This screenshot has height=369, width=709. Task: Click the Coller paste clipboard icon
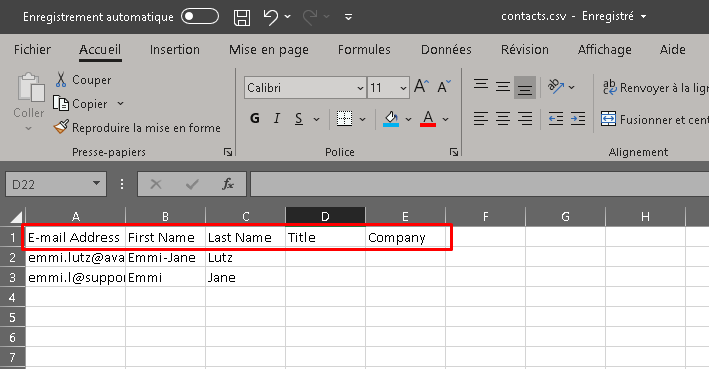pyautogui.click(x=30, y=87)
